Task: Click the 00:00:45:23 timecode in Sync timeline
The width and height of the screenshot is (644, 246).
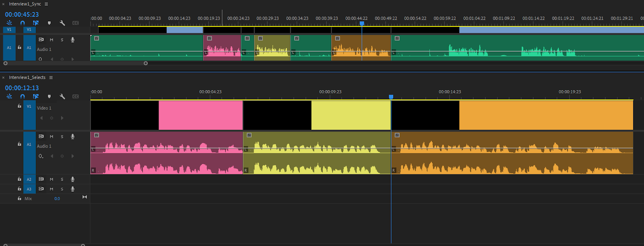Action: 22,14
